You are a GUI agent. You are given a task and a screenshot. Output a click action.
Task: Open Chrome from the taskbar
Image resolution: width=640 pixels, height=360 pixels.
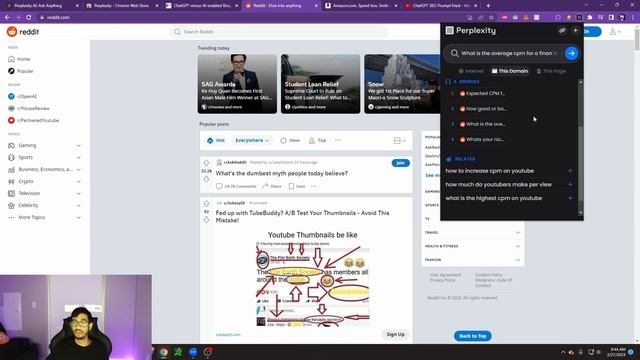pos(163,352)
